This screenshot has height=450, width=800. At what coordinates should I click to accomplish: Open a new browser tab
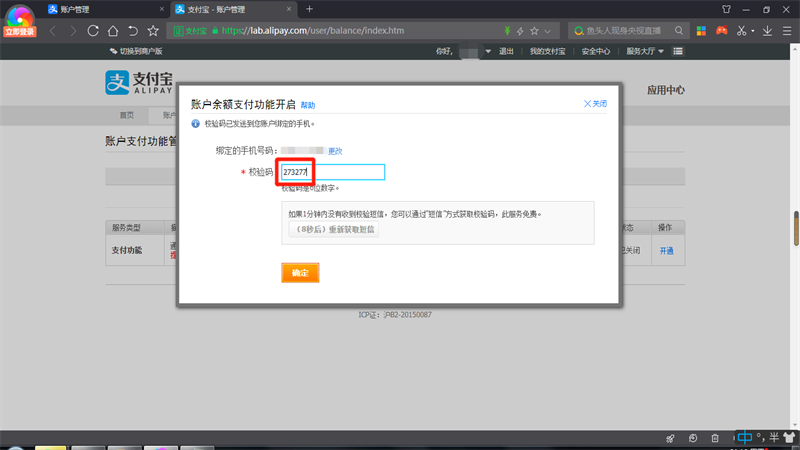pos(309,9)
